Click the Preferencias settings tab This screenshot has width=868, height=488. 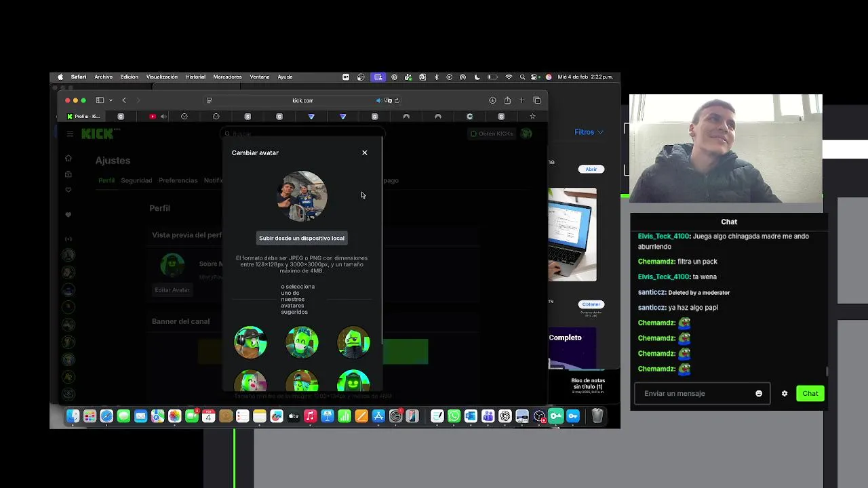[x=178, y=180]
